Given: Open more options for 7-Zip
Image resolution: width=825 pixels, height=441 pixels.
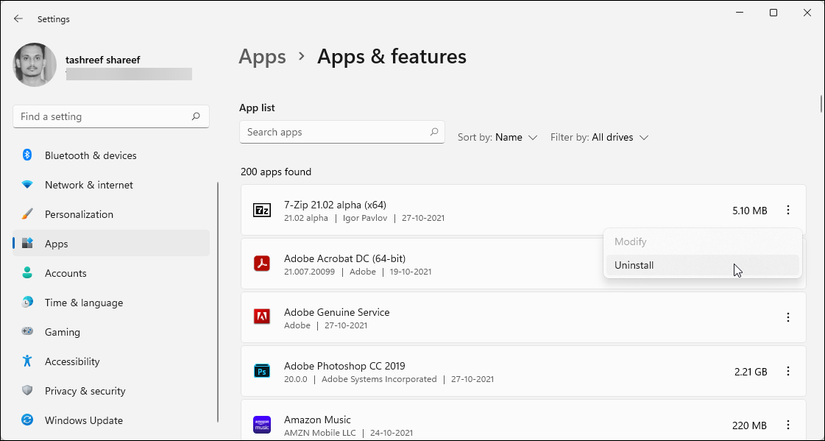Looking at the screenshot, I should [x=788, y=210].
